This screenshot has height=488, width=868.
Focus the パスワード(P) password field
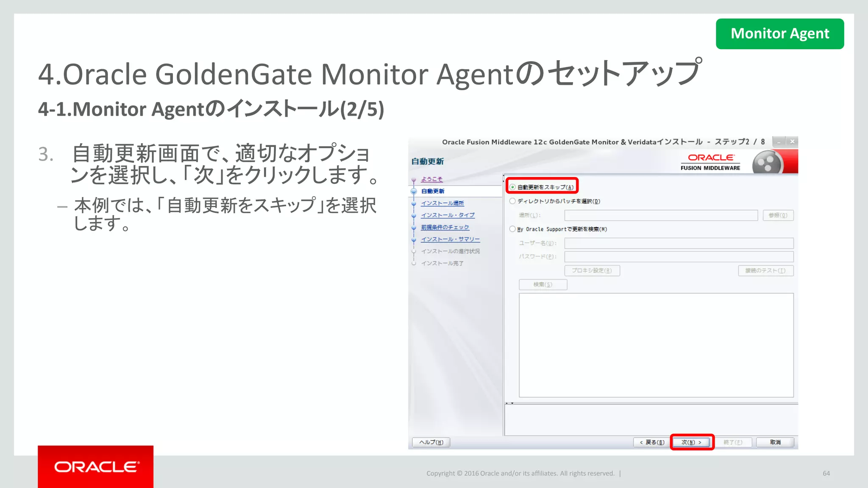(679, 257)
